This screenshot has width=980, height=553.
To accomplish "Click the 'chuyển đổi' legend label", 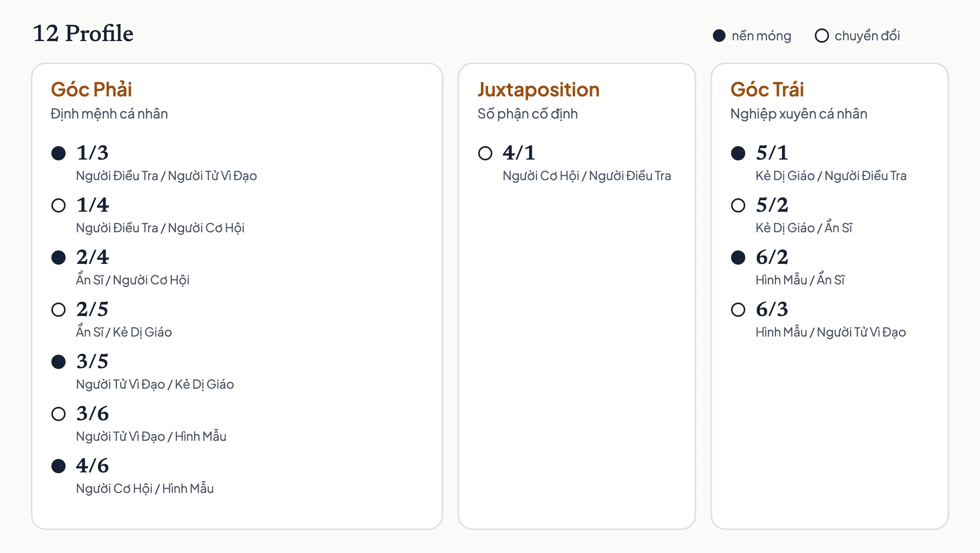I will click(x=867, y=36).
